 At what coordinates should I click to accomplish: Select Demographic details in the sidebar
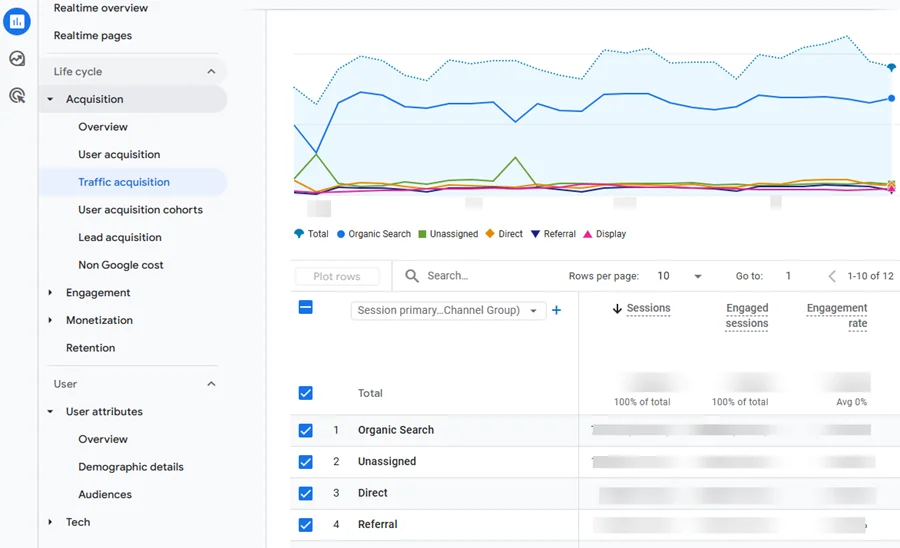click(131, 467)
